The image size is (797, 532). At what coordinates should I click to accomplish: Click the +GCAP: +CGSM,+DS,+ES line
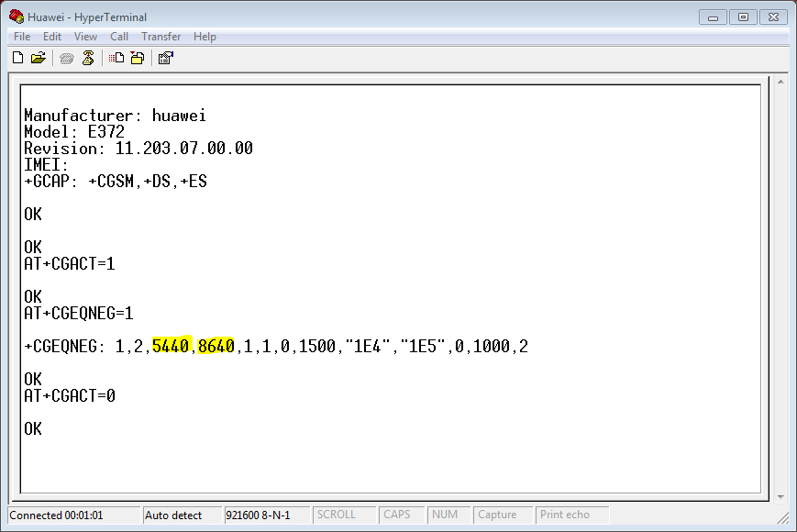pyautogui.click(x=116, y=182)
